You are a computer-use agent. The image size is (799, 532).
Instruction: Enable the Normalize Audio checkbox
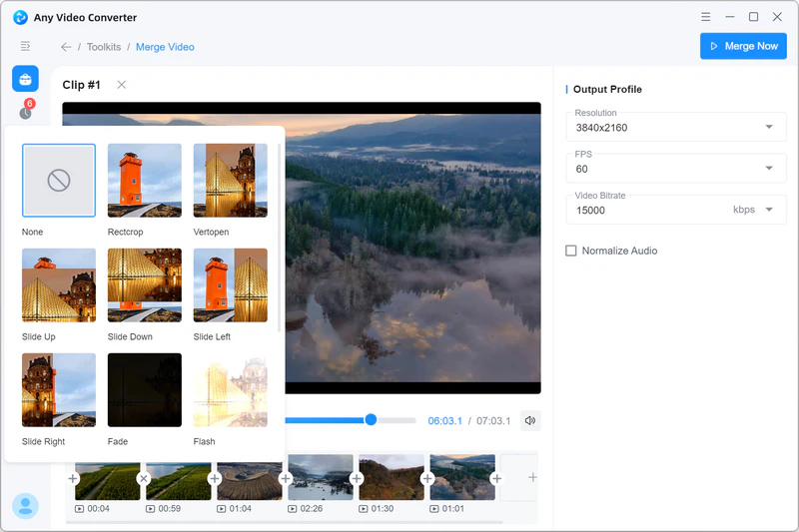[571, 251]
